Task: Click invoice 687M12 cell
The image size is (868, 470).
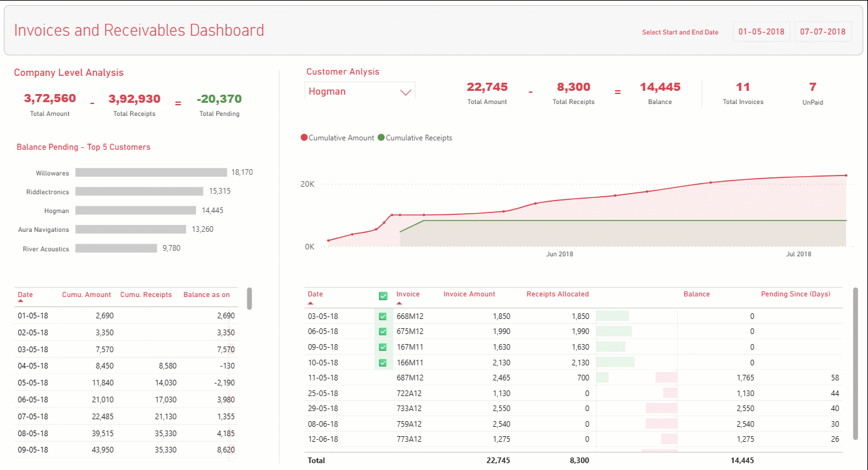Action: (410, 378)
